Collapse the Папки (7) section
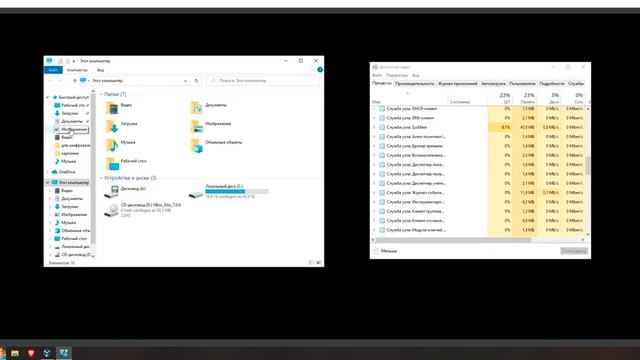The width and height of the screenshot is (640, 360). [101, 94]
